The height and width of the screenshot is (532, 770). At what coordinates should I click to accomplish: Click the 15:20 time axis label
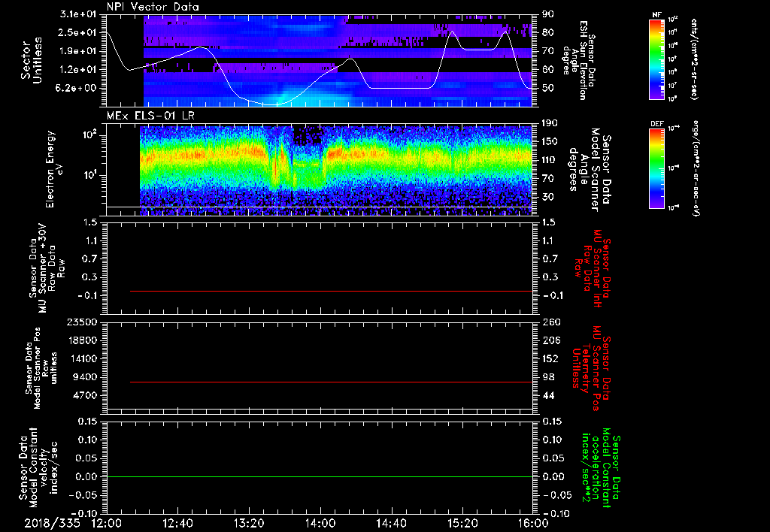[462, 523]
